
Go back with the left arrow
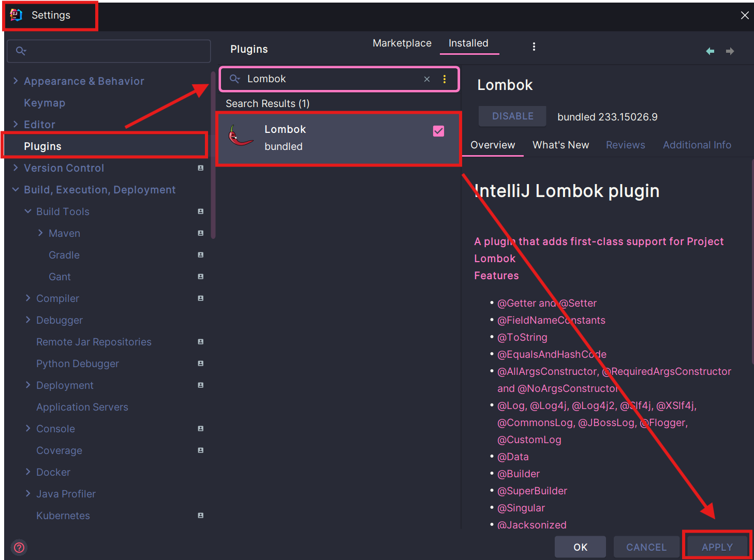click(710, 51)
